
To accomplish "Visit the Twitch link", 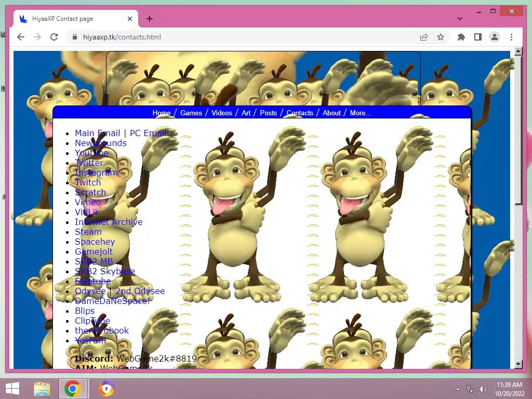I will tap(88, 182).
